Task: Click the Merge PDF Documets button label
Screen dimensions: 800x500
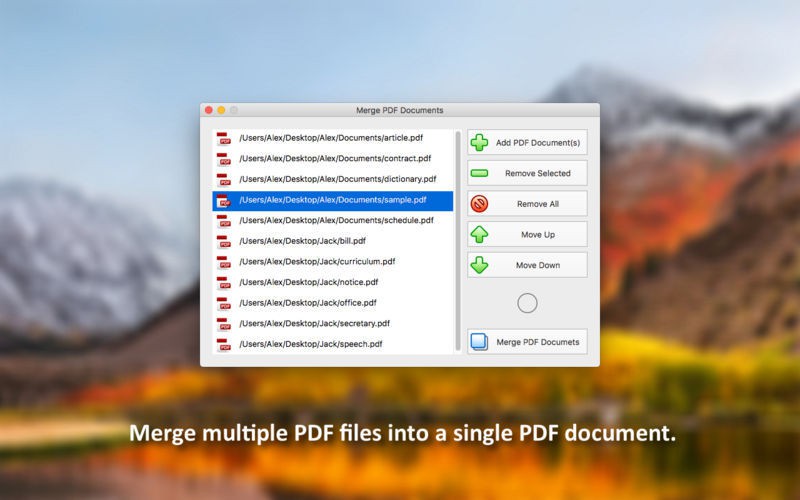Action: (x=538, y=342)
